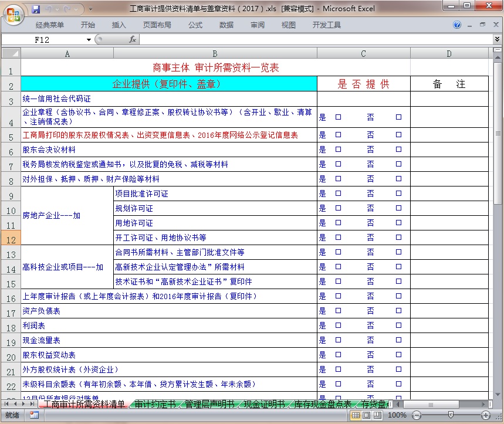Click into the formula bar field
This screenshot has width=504, height=424.
coord(317,39)
